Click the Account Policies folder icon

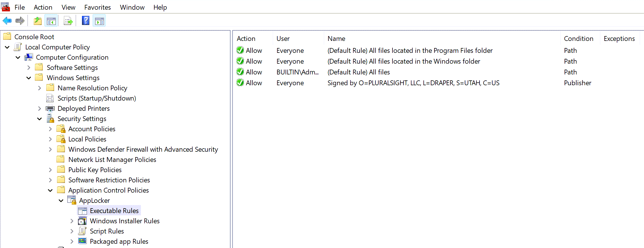pos(61,129)
